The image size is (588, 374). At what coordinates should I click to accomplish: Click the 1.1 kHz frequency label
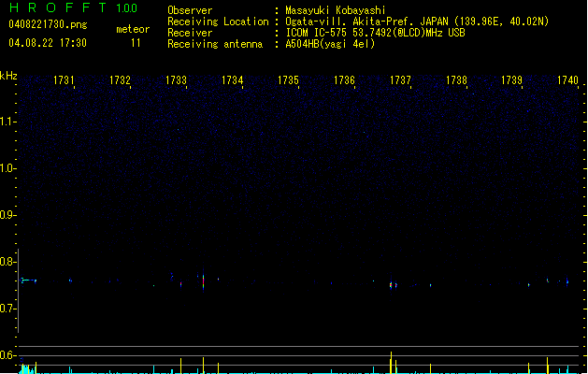[7, 122]
